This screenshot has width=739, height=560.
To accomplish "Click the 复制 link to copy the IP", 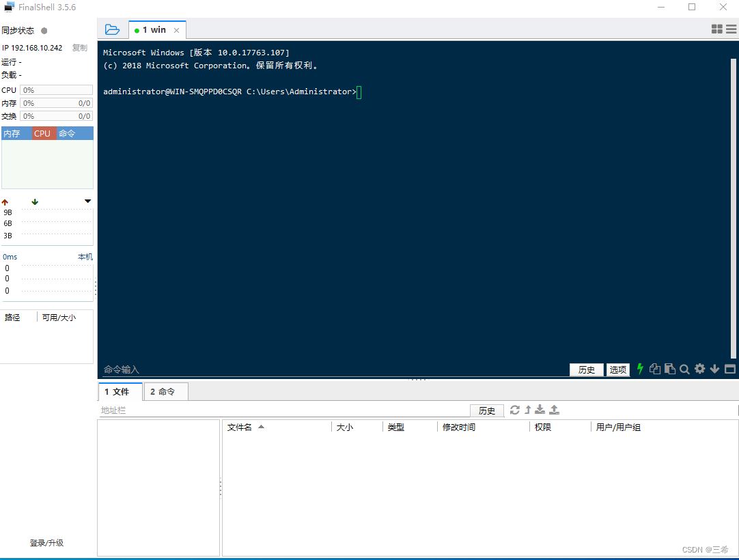I will (79, 47).
